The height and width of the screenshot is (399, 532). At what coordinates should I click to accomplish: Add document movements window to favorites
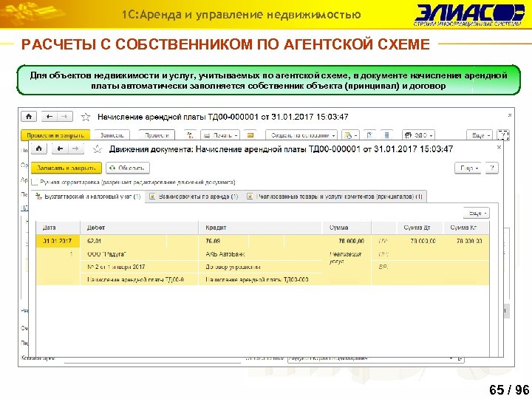(x=98, y=149)
